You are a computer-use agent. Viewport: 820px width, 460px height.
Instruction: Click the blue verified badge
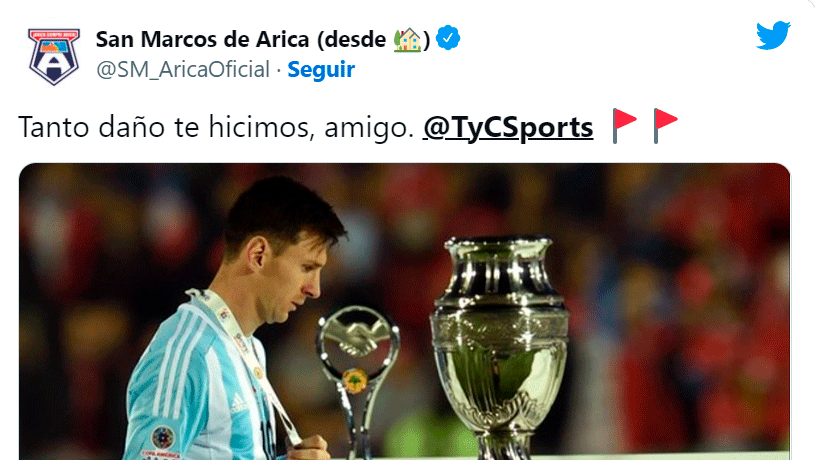point(448,38)
